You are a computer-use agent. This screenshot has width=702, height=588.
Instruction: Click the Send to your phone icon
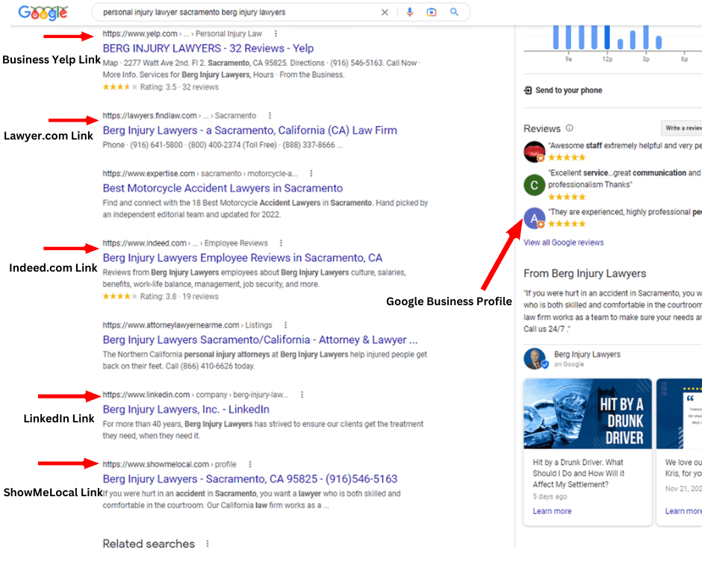point(528,90)
